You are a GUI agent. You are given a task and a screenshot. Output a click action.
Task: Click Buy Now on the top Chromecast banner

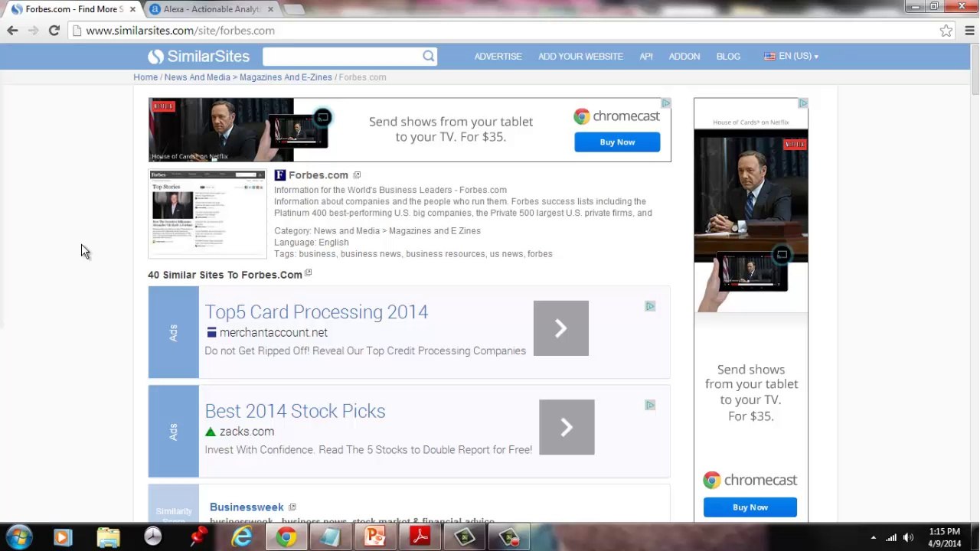point(617,142)
